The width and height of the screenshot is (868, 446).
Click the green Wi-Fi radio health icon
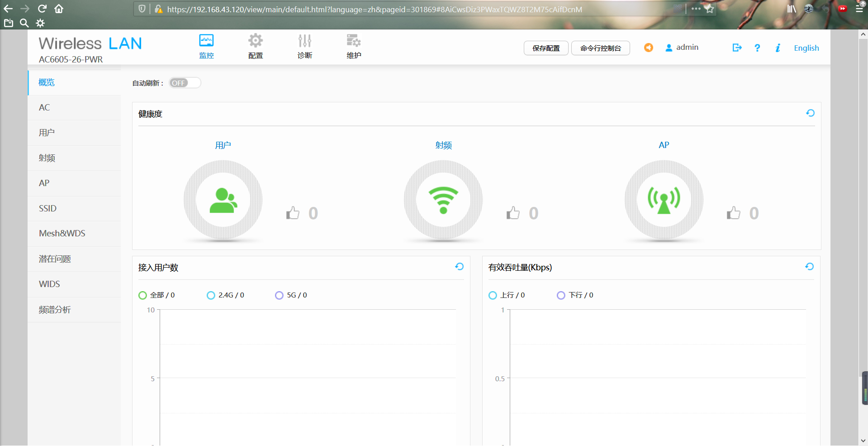click(x=443, y=200)
